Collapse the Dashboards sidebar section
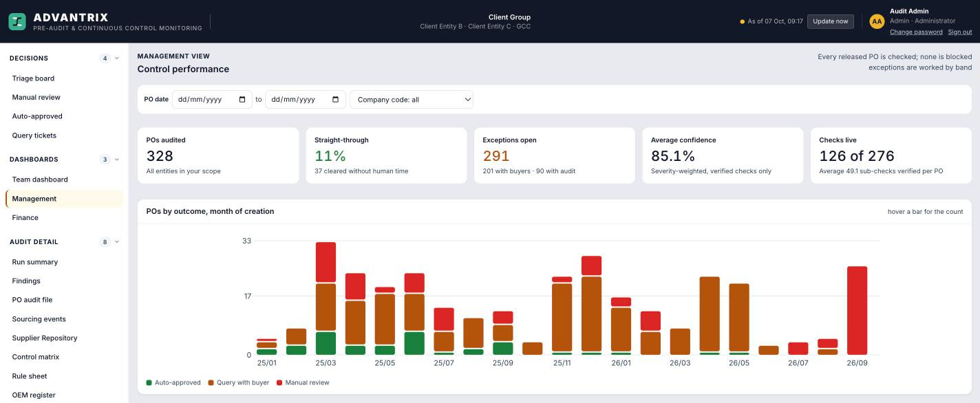This screenshot has width=980, height=403. click(x=117, y=160)
